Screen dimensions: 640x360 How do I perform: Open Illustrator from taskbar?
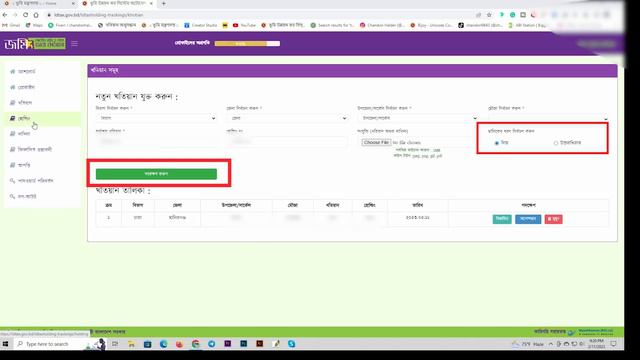[260, 344]
